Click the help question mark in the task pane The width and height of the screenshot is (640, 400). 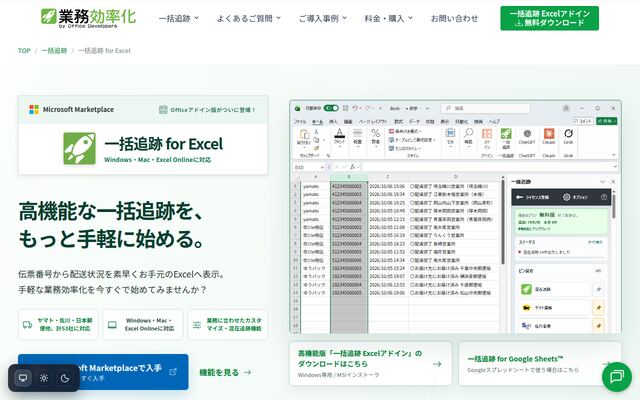pos(604,197)
